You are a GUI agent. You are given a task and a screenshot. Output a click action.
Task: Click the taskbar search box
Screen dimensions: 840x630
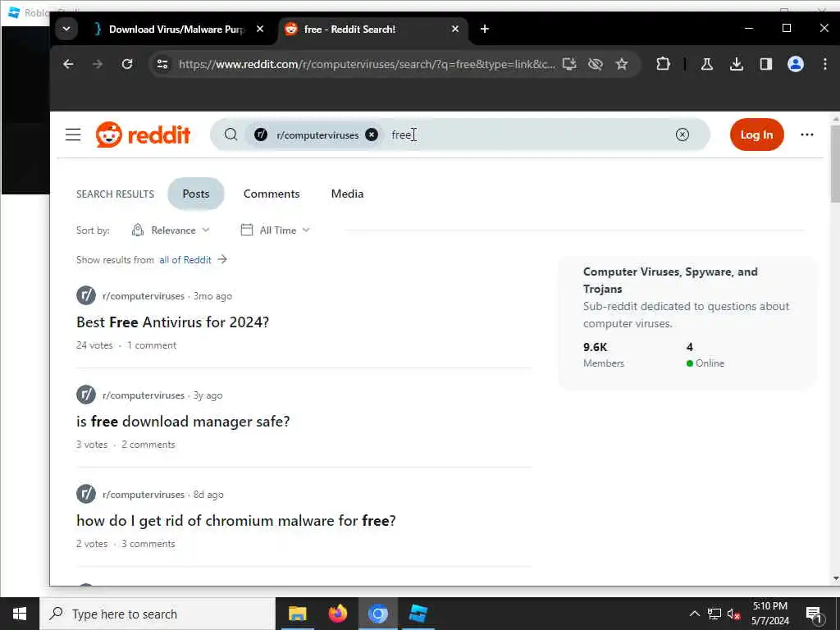point(157,614)
